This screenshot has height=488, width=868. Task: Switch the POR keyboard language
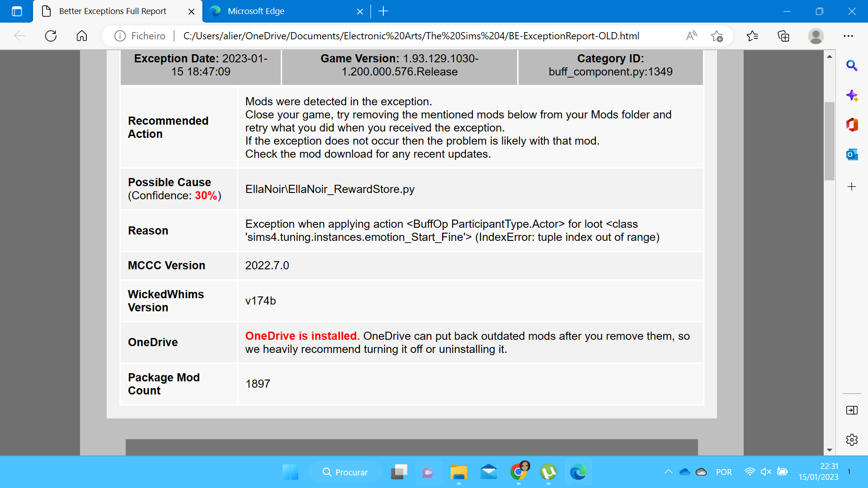pos(724,472)
